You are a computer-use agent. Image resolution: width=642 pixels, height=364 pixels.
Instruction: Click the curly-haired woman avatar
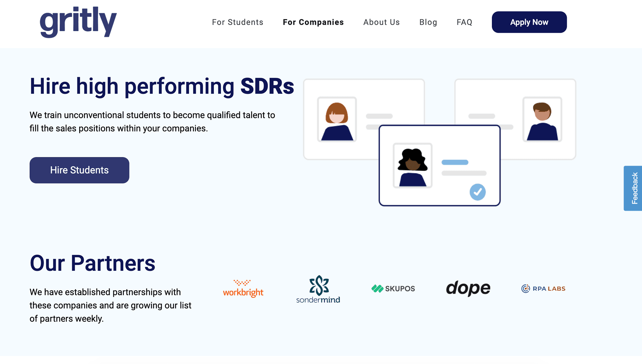click(x=412, y=166)
